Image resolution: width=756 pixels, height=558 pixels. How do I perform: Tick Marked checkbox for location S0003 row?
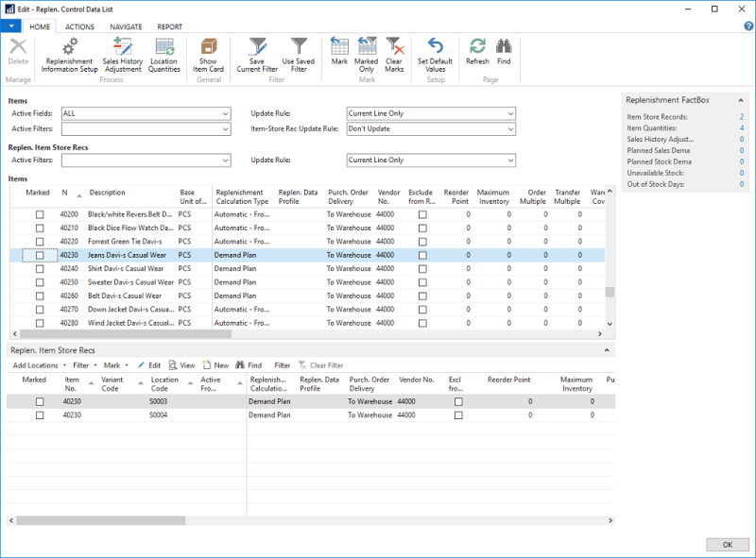tap(40, 401)
